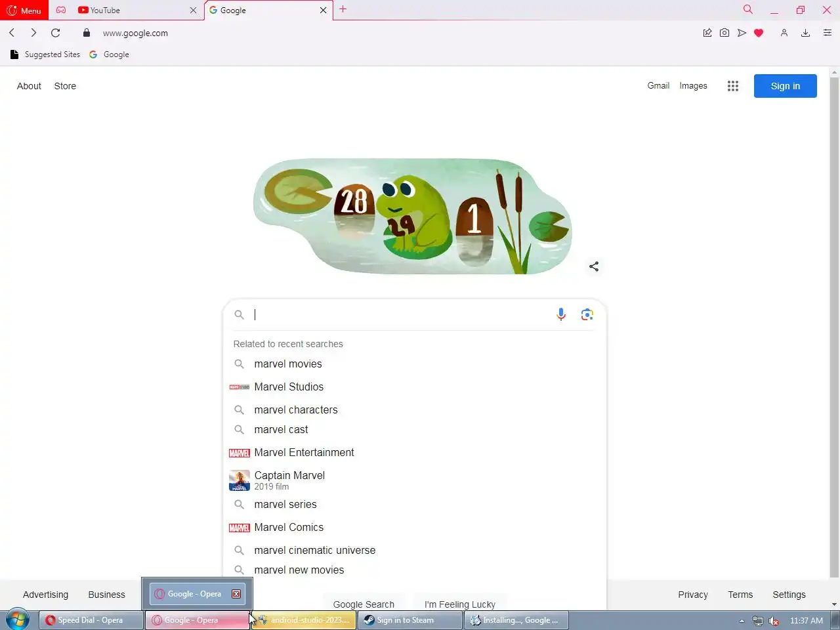Select the 'marvel cast' suggestion
This screenshot has height=630, width=840.
(415, 429)
